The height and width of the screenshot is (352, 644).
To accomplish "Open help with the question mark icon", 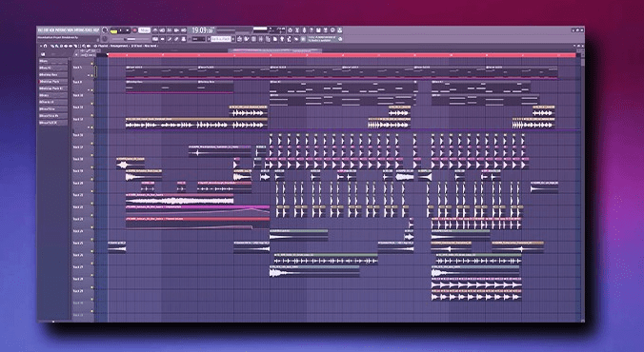I will pos(312,29).
